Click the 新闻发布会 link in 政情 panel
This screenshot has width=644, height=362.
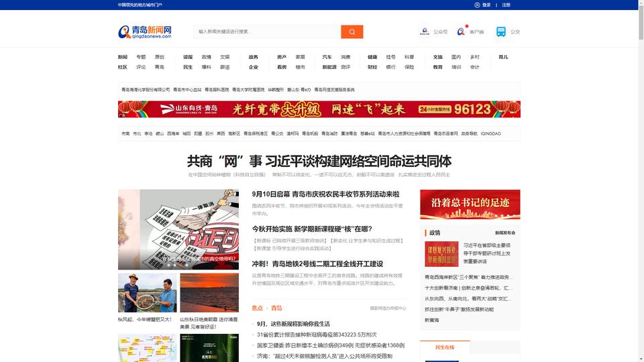[x=505, y=233]
